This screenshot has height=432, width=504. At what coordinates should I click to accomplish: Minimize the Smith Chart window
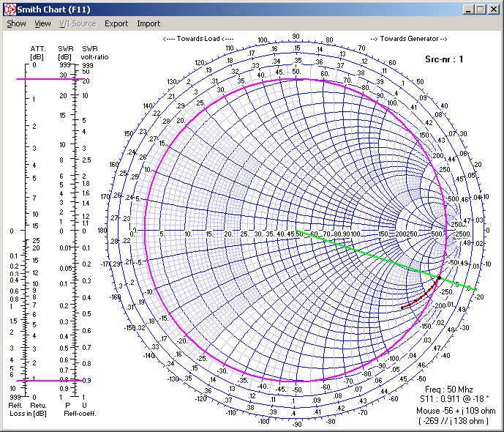pos(468,9)
